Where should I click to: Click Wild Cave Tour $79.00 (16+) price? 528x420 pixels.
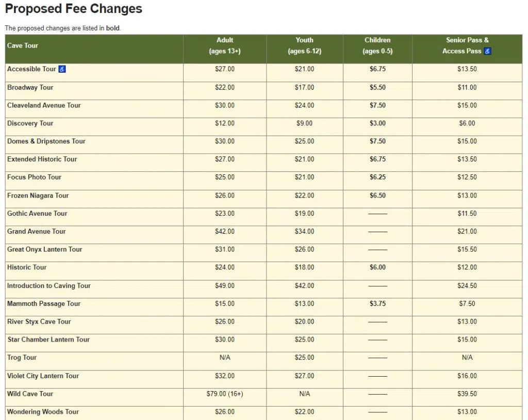(x=225, y=394)
